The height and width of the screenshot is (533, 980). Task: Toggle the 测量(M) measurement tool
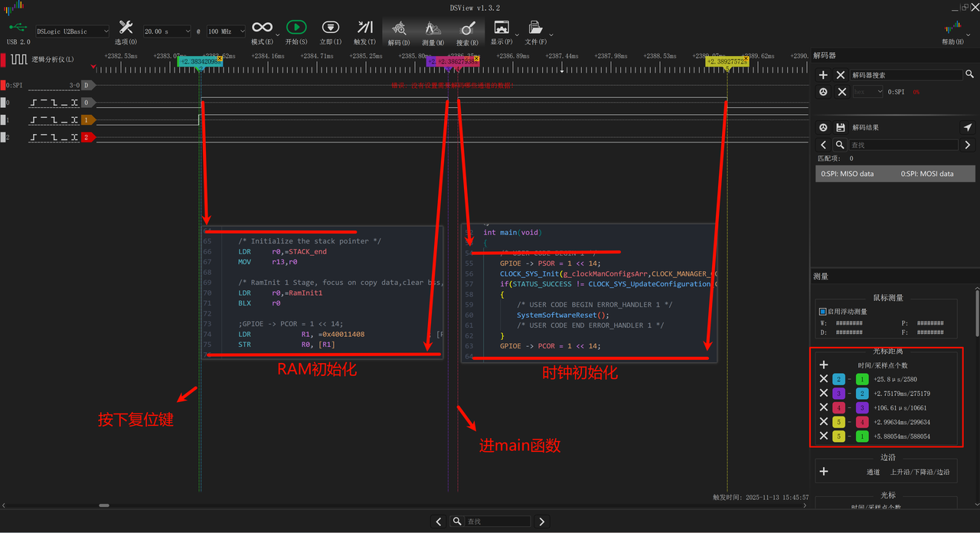433,28
